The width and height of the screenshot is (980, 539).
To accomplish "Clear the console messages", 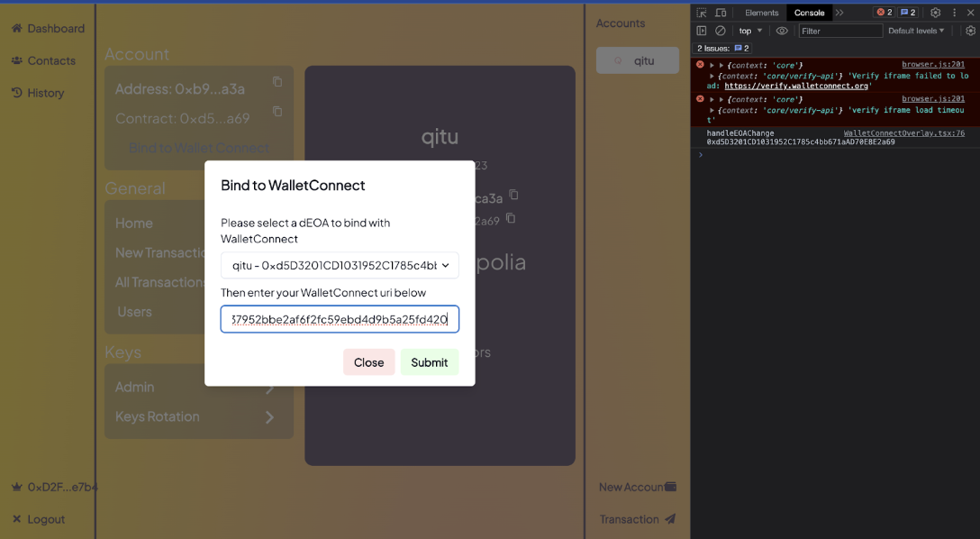I will [720, 30].
